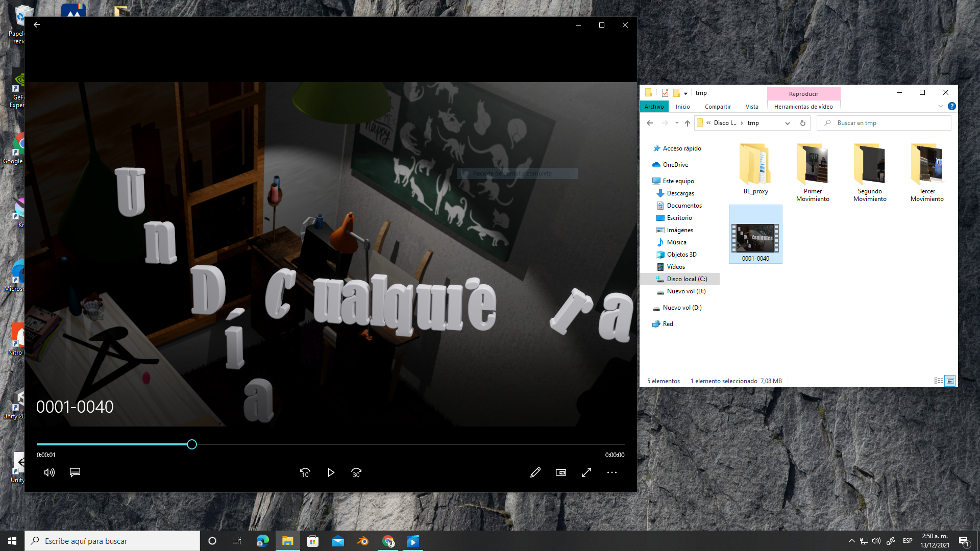Screen dimensions: 980x551
Task: Open subtitles and captions menu
Action: click(75, 472)
